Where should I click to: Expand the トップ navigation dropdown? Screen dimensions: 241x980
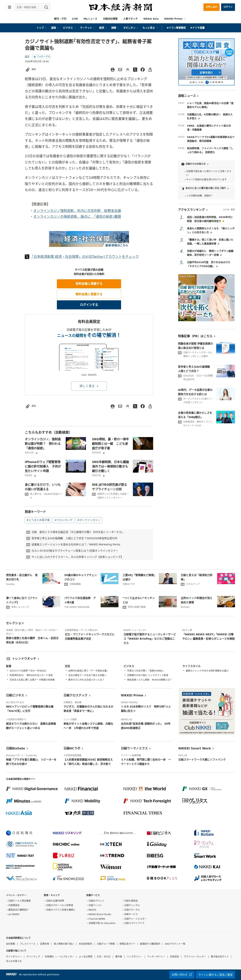pyautogui.click(x=41, y=28)
